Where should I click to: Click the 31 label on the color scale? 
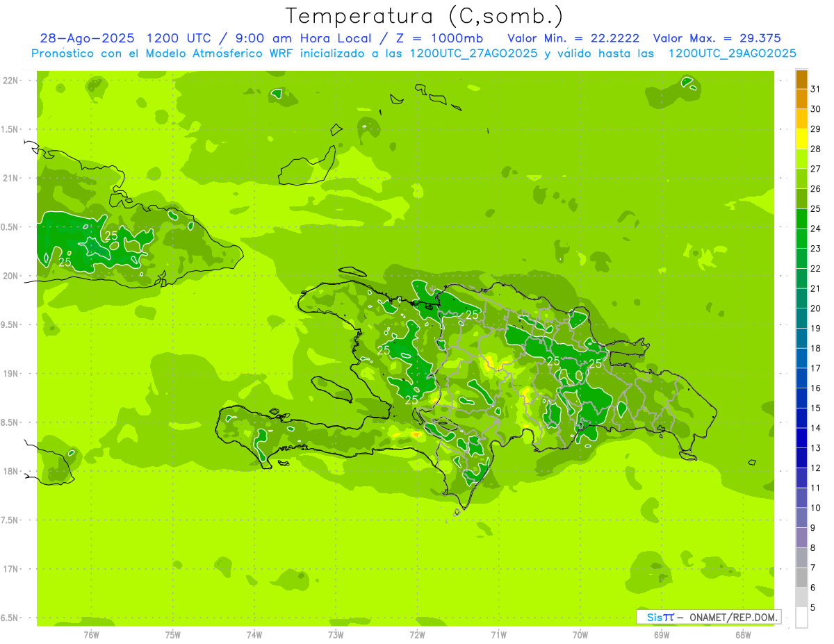click(816, 89)
